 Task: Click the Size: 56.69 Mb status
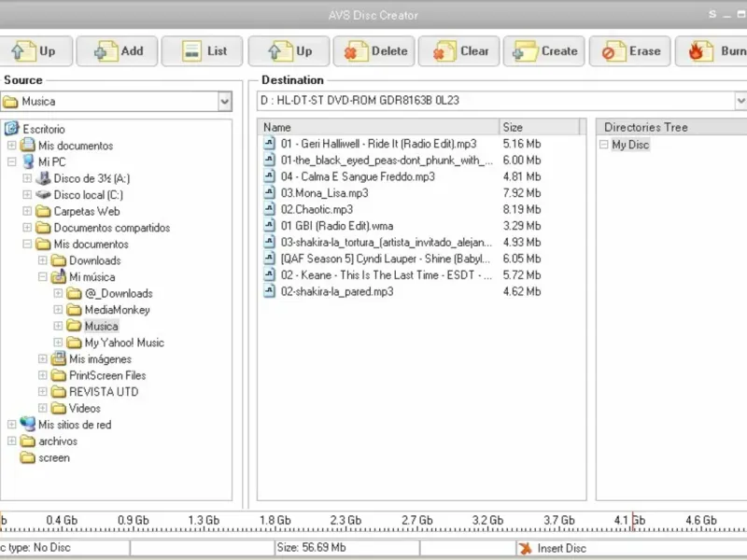pos(311,548)
